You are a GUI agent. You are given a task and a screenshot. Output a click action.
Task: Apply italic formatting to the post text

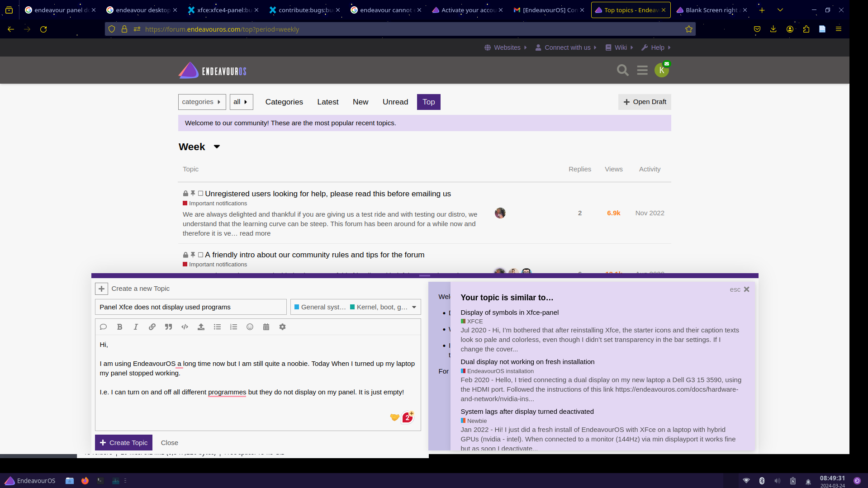(x=136, y=327)
